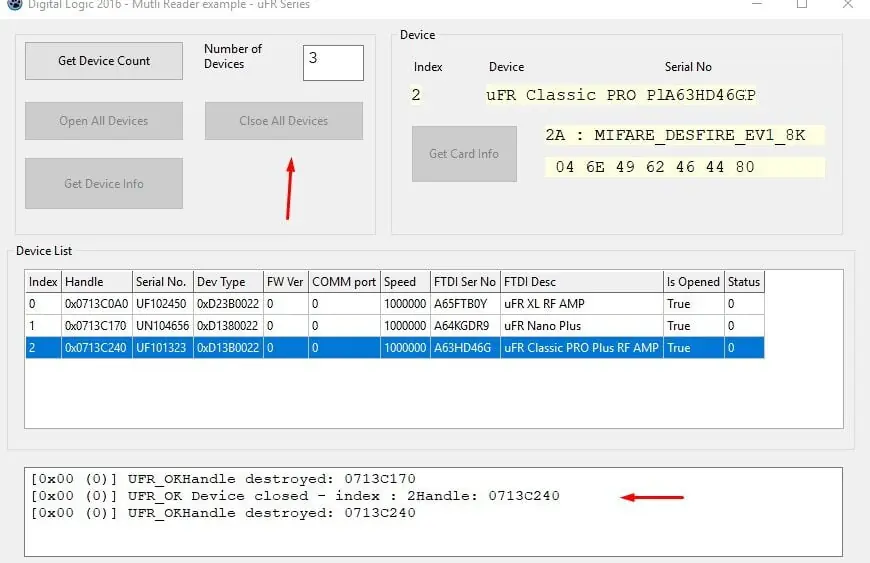
Task: Click the Open All Devices button
Action: click(x=104, y=121)
